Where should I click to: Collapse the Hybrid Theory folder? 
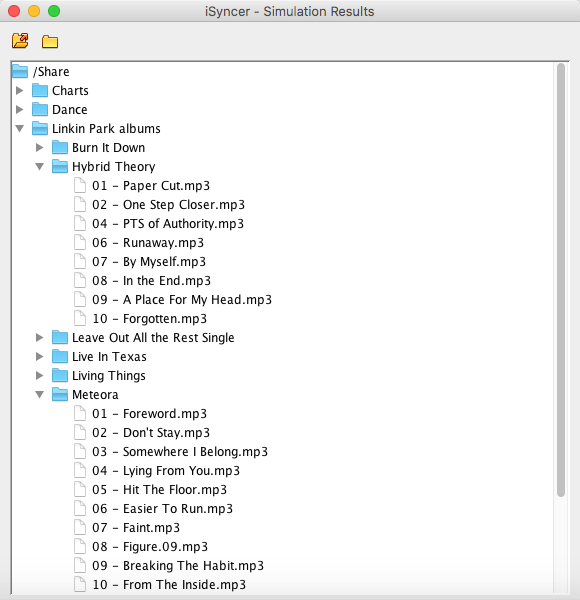tap(39, 166)
